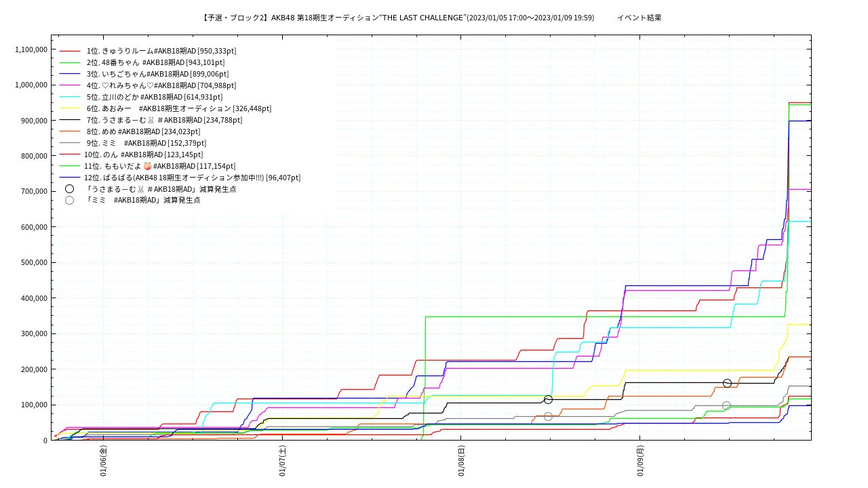Click the 01/06(金) x-axis label
Viewport: 868px width, 488px height.
click(x=104, y=461)
